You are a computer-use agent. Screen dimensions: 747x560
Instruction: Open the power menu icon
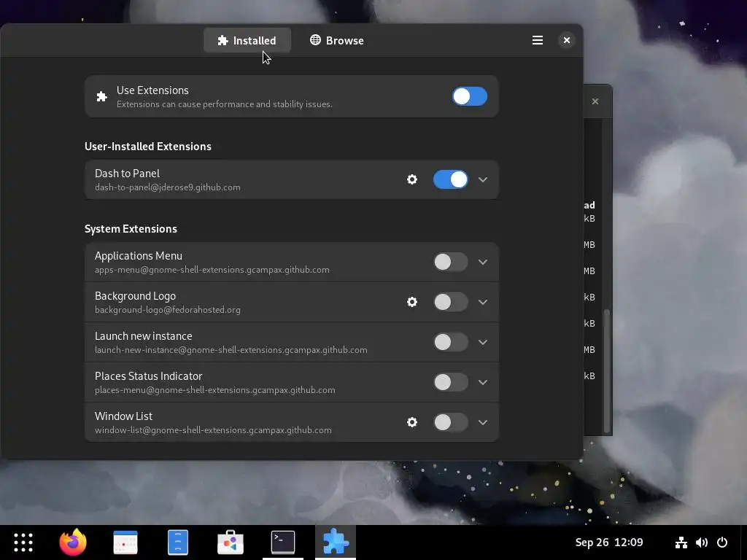722,542
